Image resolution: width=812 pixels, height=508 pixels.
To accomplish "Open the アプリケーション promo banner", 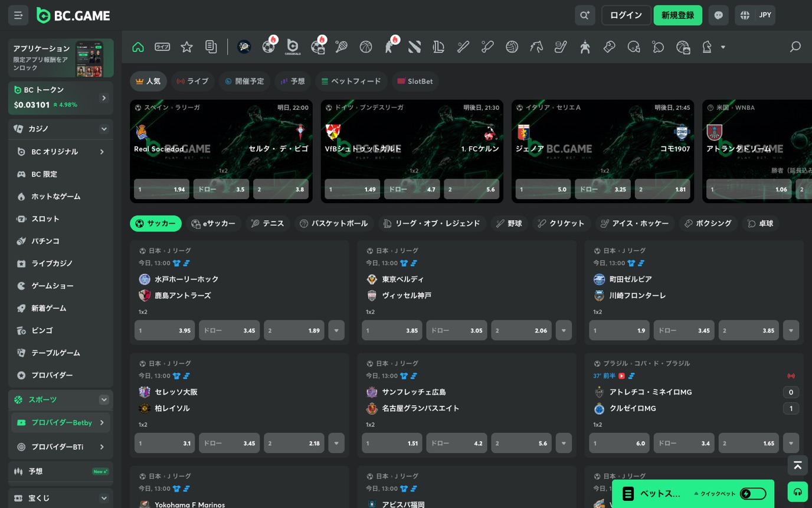I will pos(61,58).
